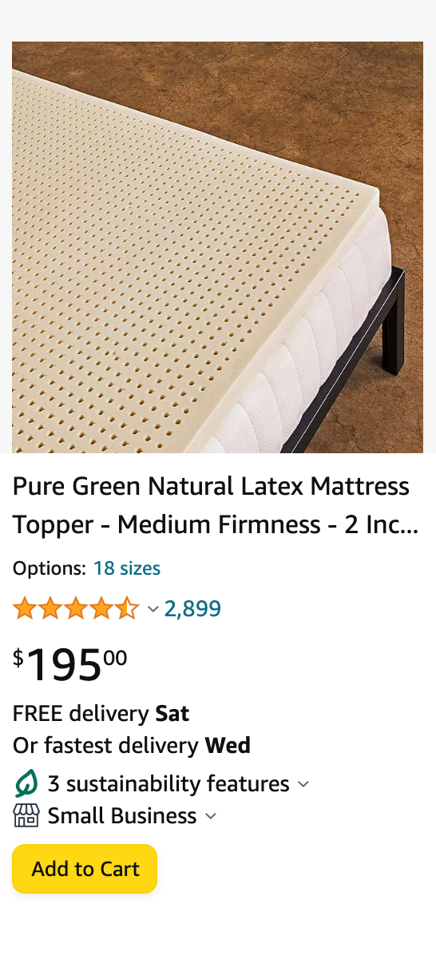Click the middle third rating star
This screenshot has width=436, height=980.
coord(76,609)
